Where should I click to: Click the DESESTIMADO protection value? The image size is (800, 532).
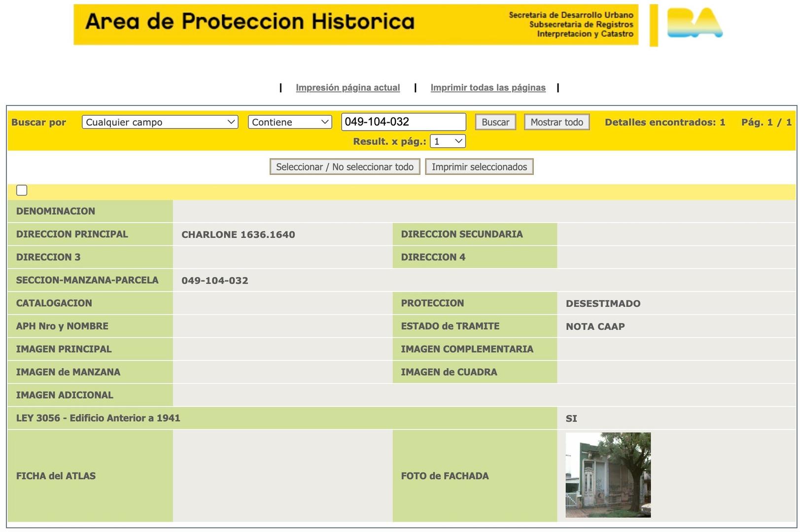coord(603,303)
